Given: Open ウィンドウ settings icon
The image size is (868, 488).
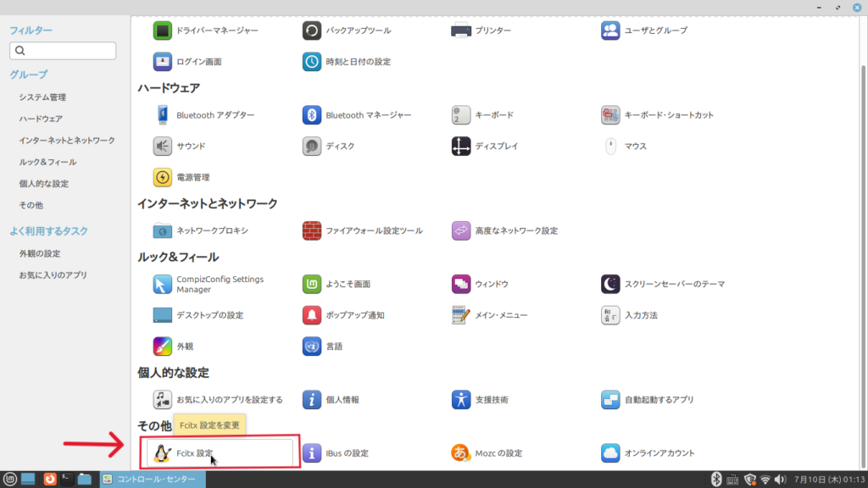Looking at the screenshot, I should 461,284.
